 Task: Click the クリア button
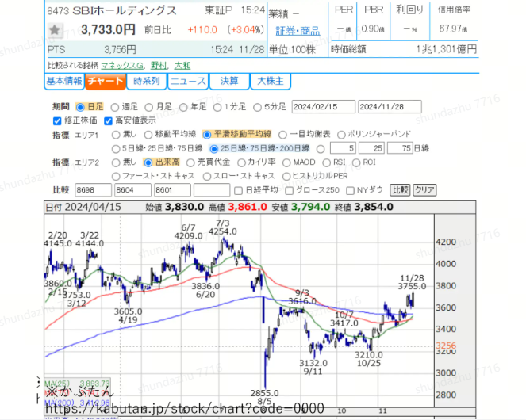(x=424, y=190)
